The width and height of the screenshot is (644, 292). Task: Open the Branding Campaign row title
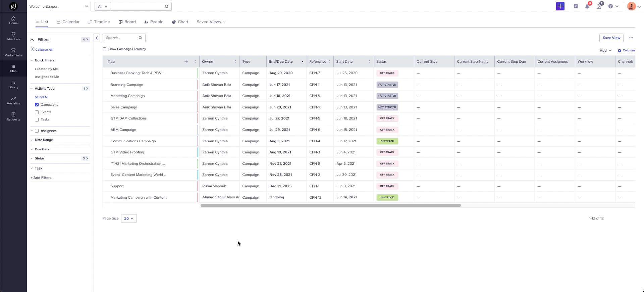pyautogui.click(x=127, y=85)
